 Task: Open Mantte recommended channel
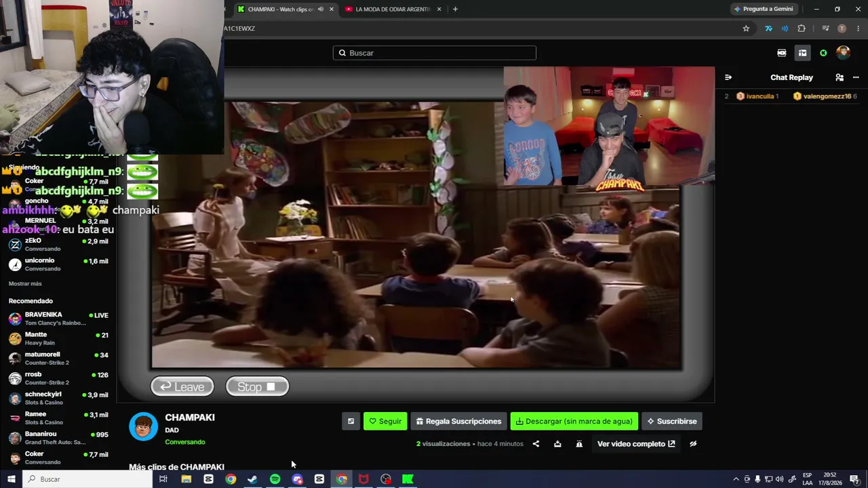[x=58, y=338]
